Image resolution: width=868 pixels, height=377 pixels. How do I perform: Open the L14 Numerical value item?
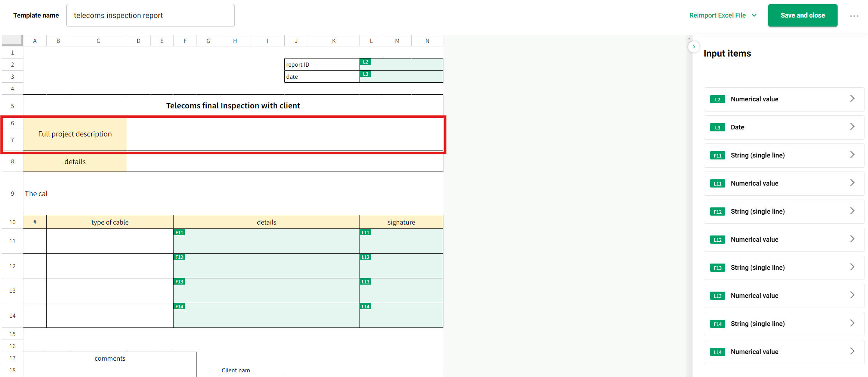point(784,352)
